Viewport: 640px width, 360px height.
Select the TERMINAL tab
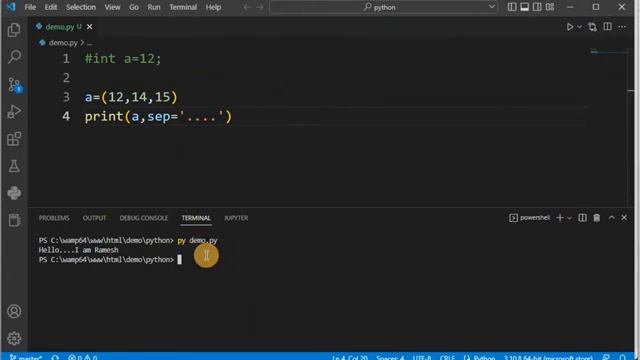pos(196,218)
